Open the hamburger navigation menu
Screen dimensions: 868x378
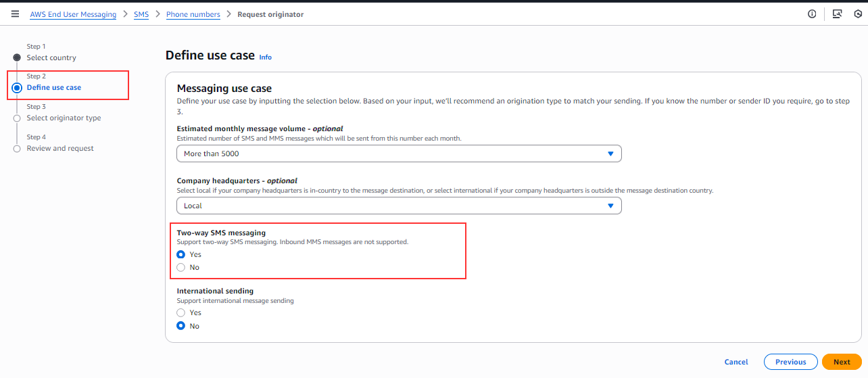15,14
